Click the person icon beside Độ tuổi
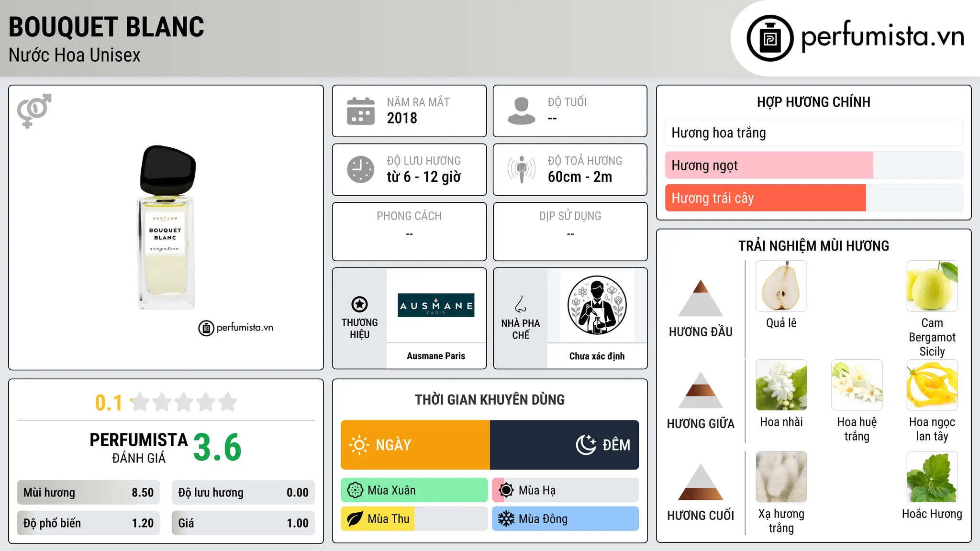 coord(521,111)
